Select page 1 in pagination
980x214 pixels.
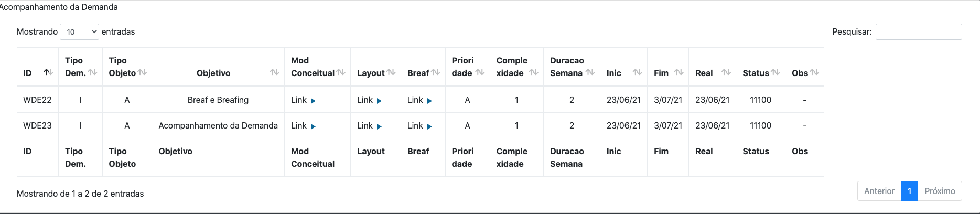(x=909, y=191)
